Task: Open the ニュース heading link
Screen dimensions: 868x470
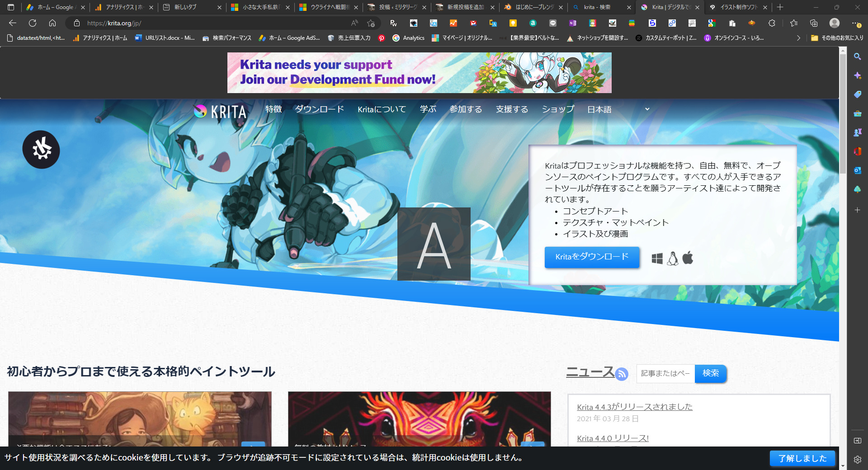Action: pos(590,372)
